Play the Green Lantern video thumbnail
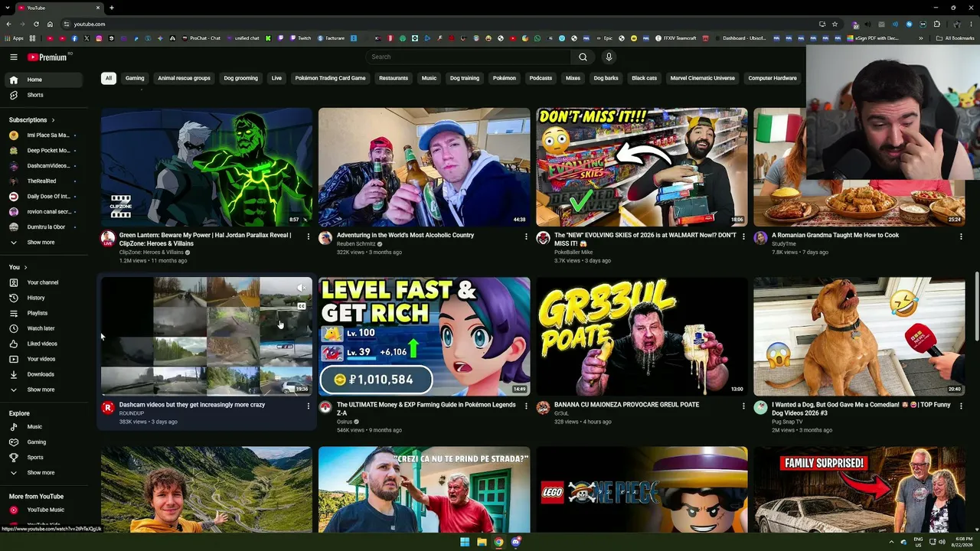 pyautogui.click(x=207, y=167)
